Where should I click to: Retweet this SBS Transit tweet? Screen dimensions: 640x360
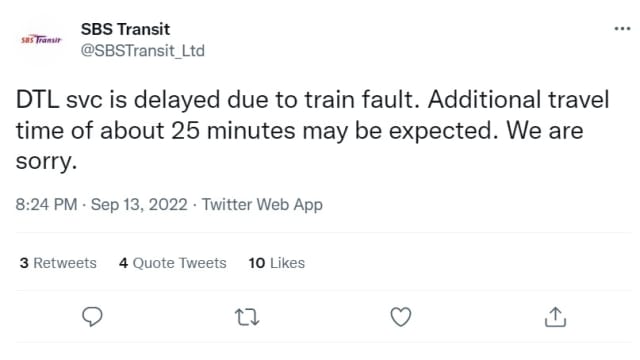(x=247, y=317)
